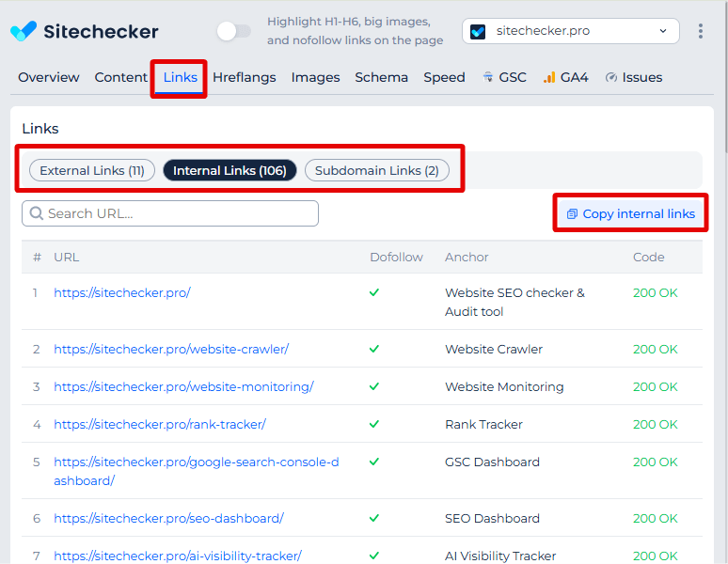Open the seo-dashboard URL link
Viewport: 728px width, 564px height.
(168, 518)
